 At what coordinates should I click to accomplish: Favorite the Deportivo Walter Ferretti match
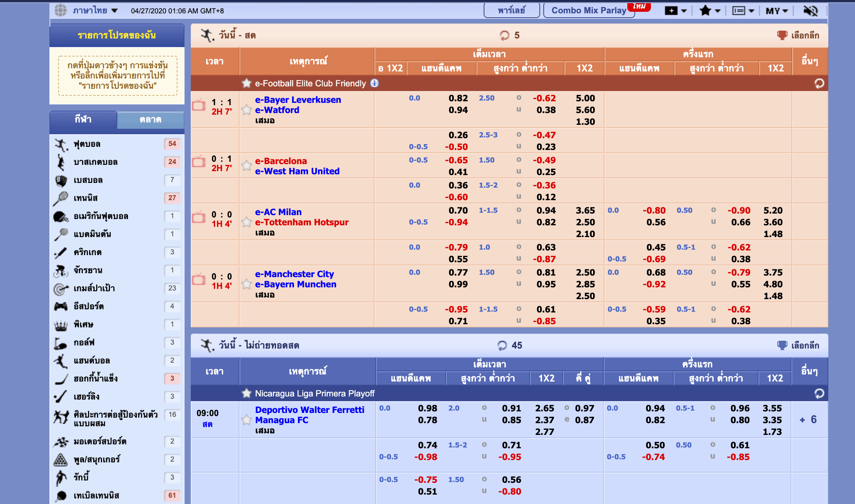(246, 420)
